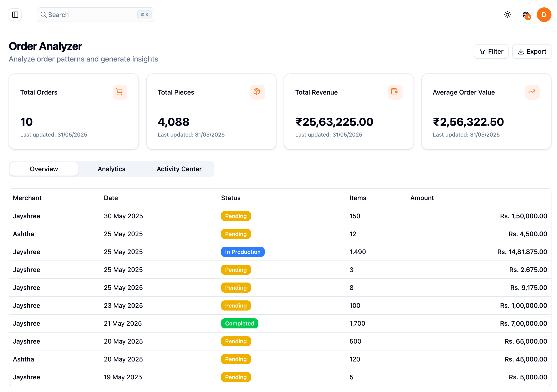Viewport: 557px width, 392px height.
Task: Click the Pending badge for 30 May order
Action: (x=236, y=216)
